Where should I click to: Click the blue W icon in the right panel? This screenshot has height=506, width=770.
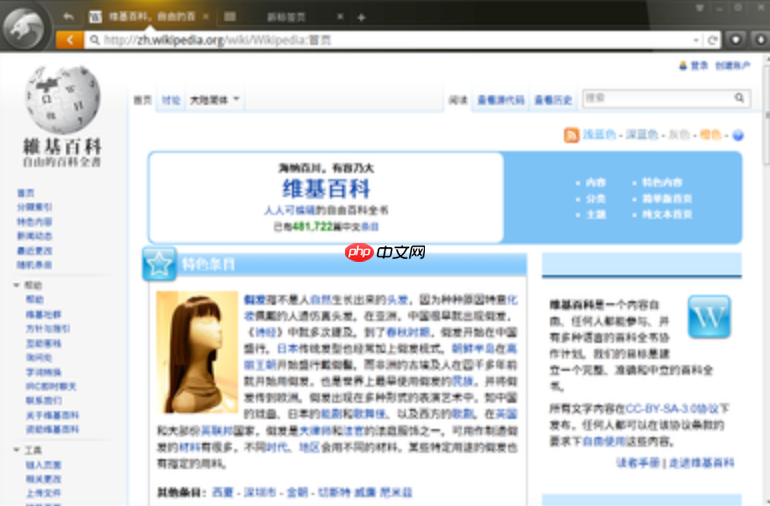709,316
